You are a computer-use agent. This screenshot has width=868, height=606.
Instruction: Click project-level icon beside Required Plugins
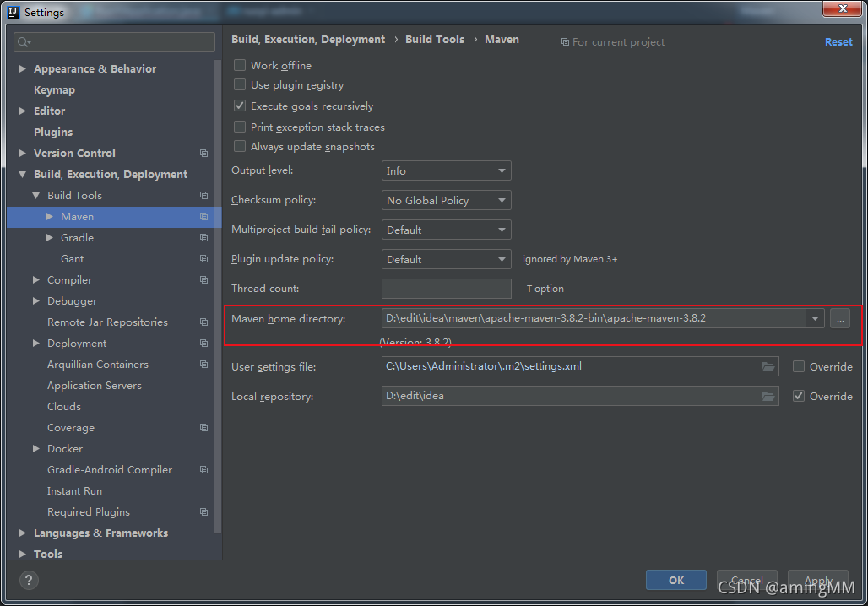click(x=203, y=512)
